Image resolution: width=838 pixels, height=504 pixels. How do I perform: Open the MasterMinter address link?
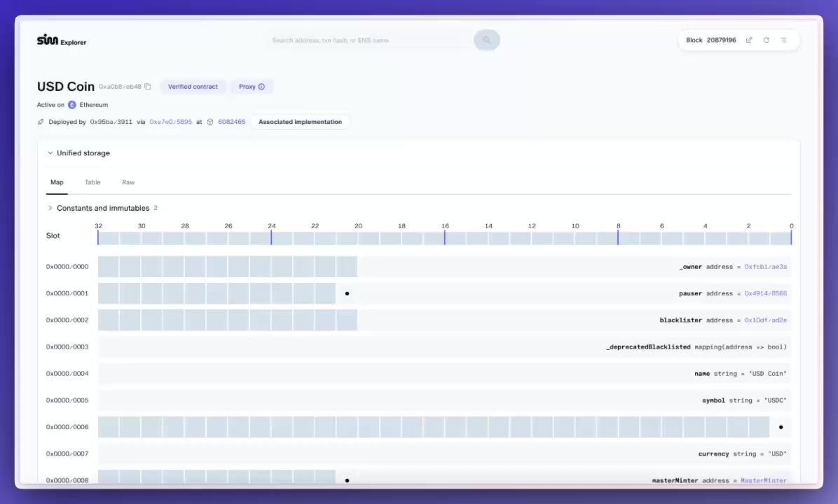763,480
